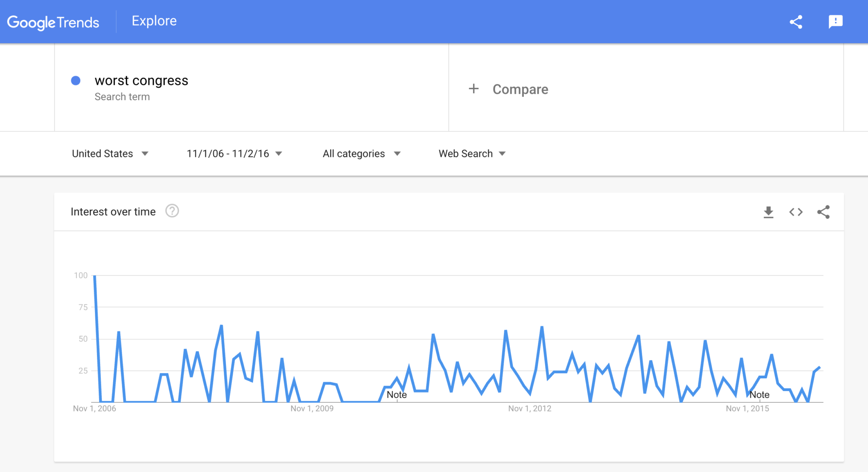Download the Interest over time chart data

[768, 212]
